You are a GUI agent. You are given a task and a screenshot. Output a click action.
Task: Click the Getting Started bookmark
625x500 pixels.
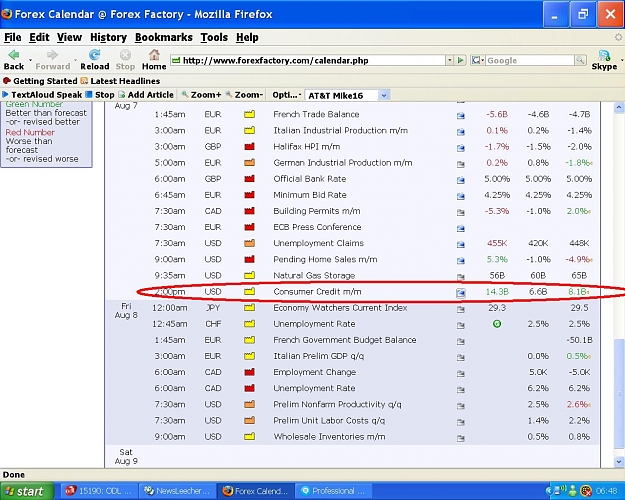[40, 81]
